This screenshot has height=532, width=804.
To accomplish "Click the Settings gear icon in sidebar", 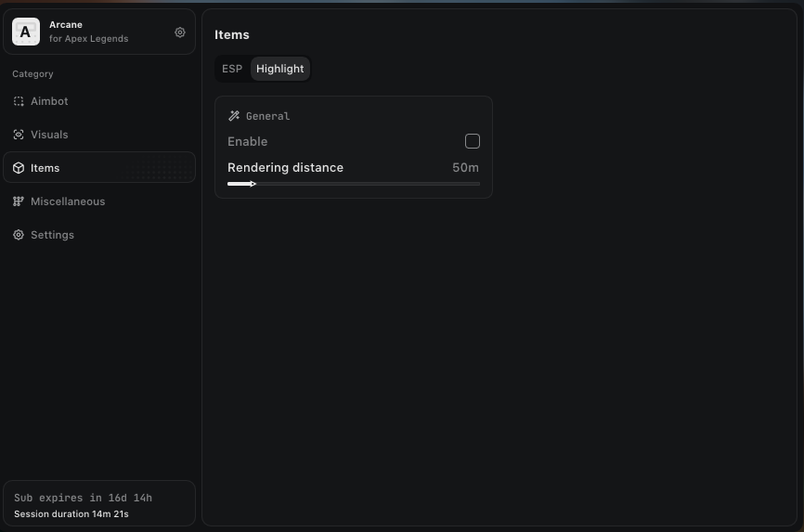I will click(x=19, y=235).
